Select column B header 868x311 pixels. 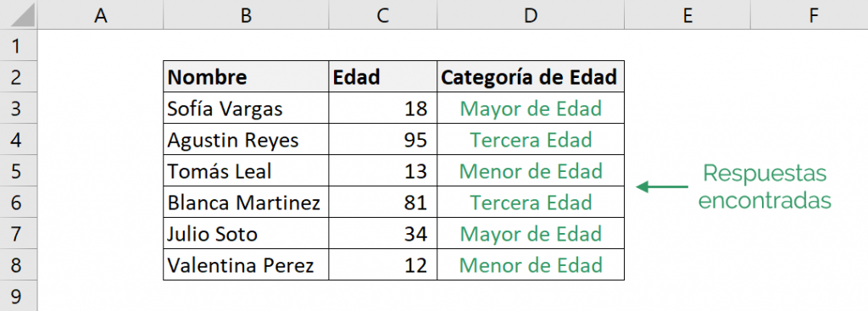coord(246,15)
